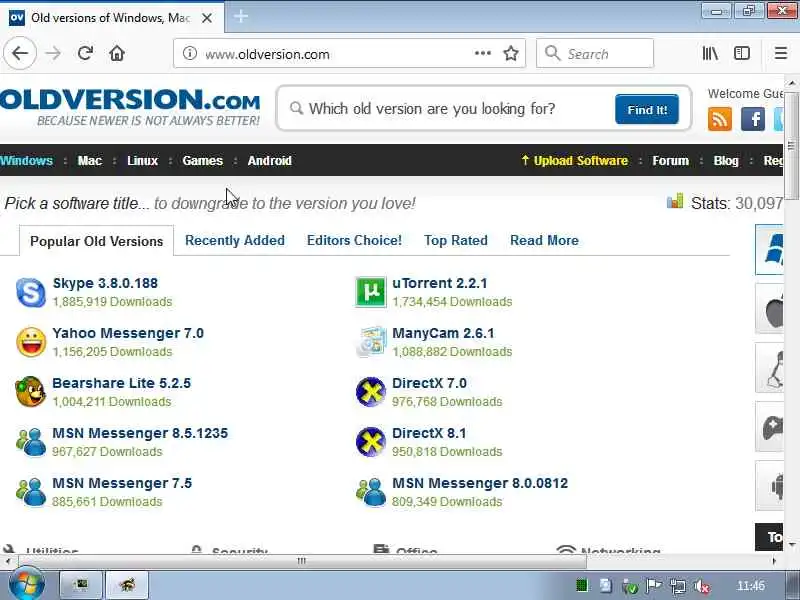This screenshot has width=800, height=600.
Task: Select Linux in the navigation bar
Action: pos(142,161)
